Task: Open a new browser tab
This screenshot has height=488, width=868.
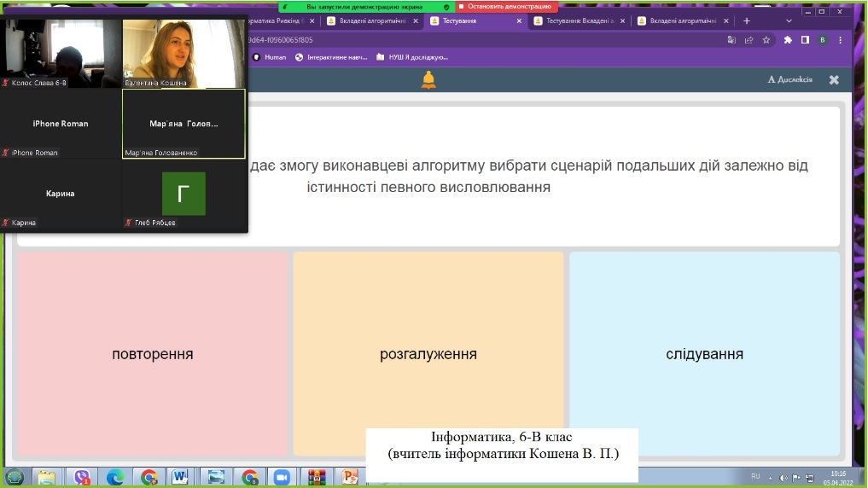Action: 747,20
